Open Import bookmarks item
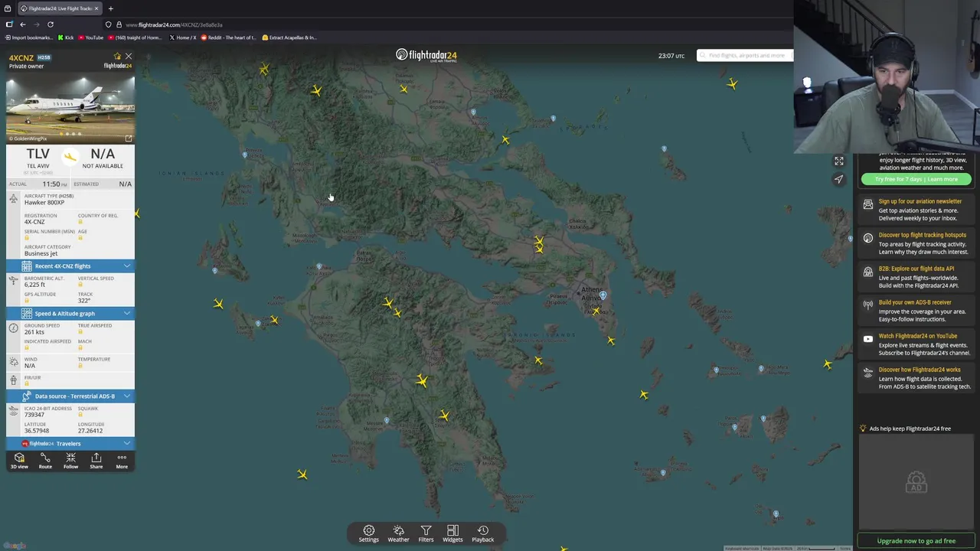The image size is (980, 551). point(29,37)
